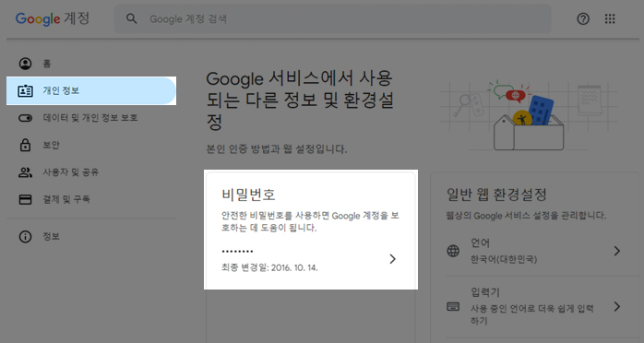Click the 본인 인증 방법과 웹 설정입니다 text
644x343 pixels.
pyautogui.click(x=277, y=149)
